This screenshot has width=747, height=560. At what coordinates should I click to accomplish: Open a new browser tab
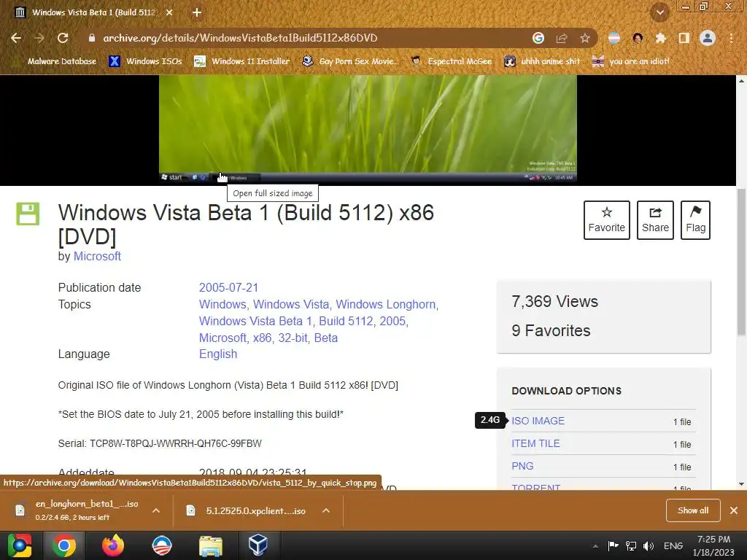(197, 12)
